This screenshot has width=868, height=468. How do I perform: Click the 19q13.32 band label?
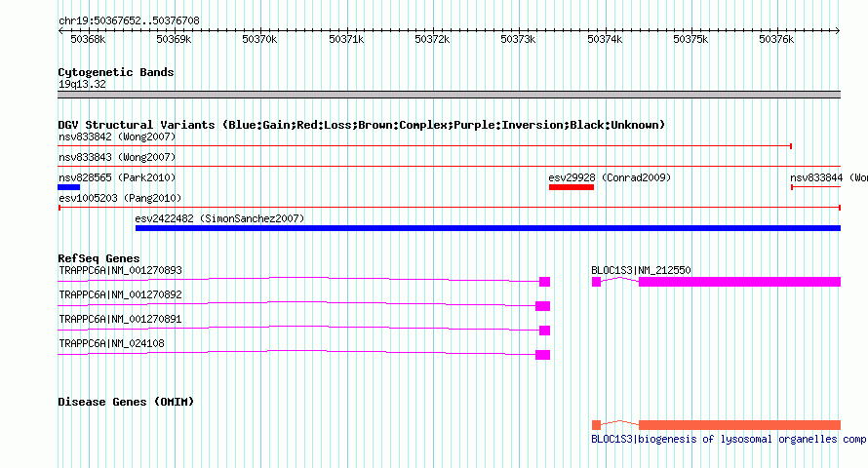(82, 84)
